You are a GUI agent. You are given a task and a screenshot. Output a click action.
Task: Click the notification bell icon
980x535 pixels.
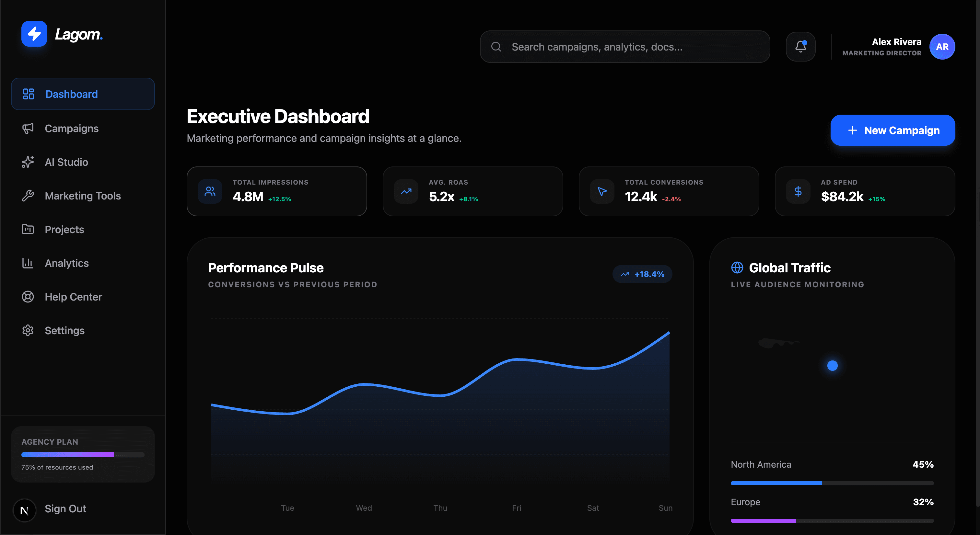800,46
